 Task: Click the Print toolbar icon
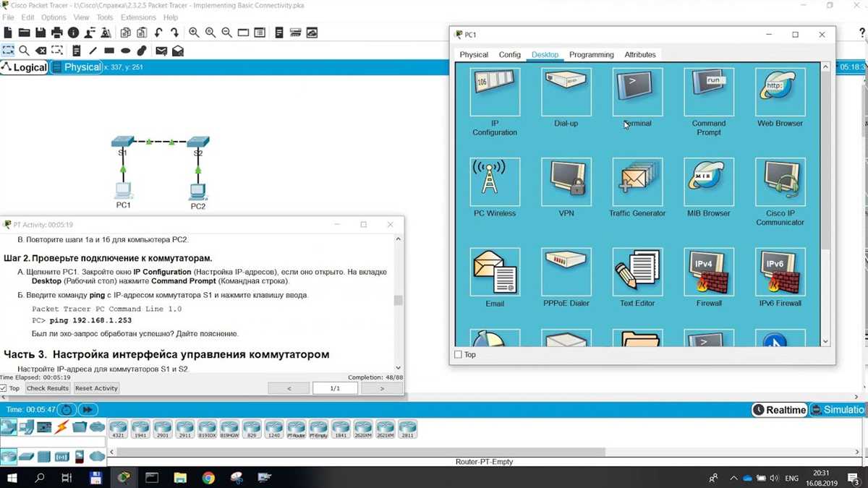(57, 33)
